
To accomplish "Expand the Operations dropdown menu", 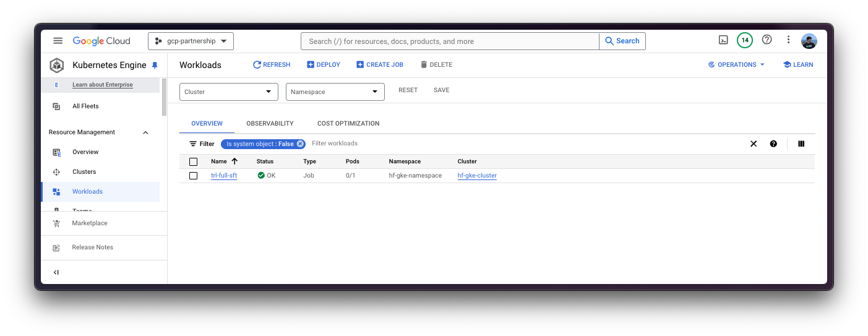I will click(736, 64).
